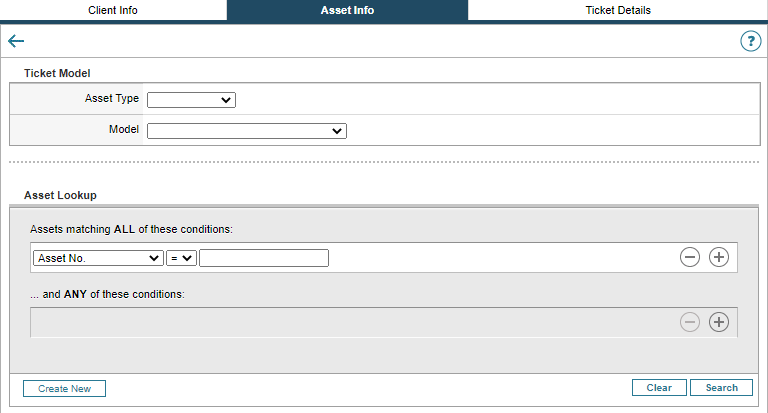Focus the Asset No. value text field
768x413 pixels.
[264, 258]
